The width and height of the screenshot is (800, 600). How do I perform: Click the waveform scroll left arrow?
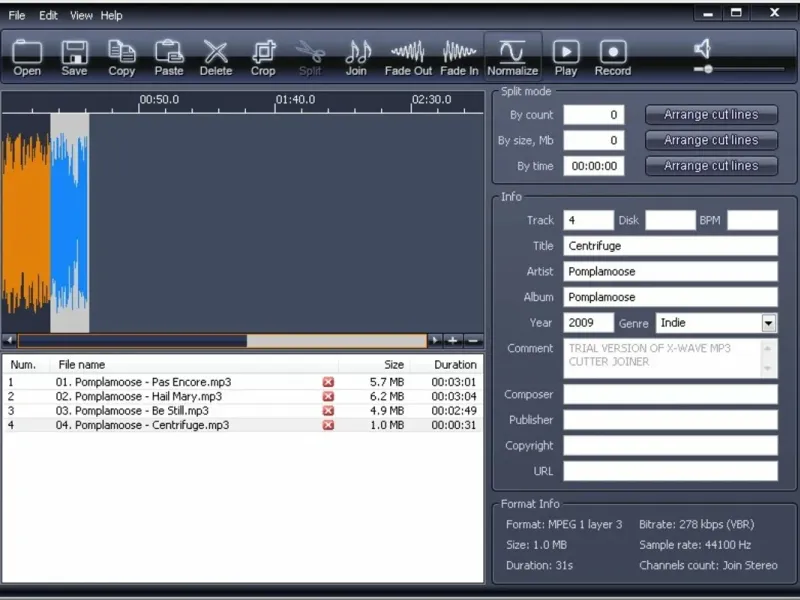9,340
